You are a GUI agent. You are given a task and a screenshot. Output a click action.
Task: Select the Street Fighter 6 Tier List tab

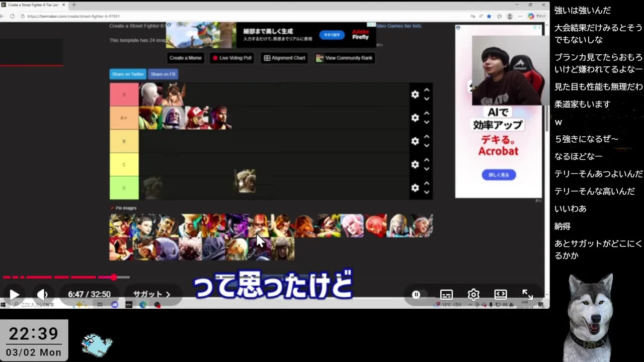pos(34,5)
